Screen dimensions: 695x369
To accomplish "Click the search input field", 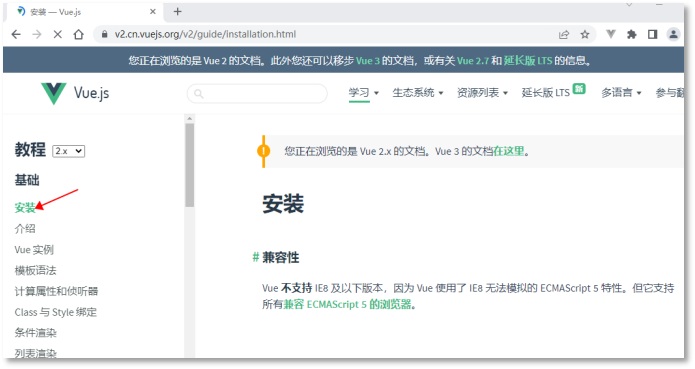I will pos(257,93).
